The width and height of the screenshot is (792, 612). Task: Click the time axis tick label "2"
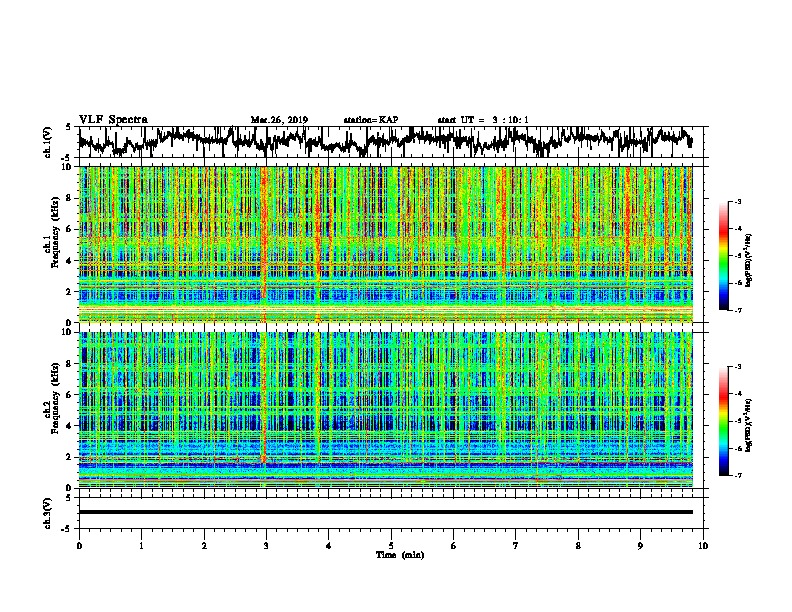coord(204,546)
